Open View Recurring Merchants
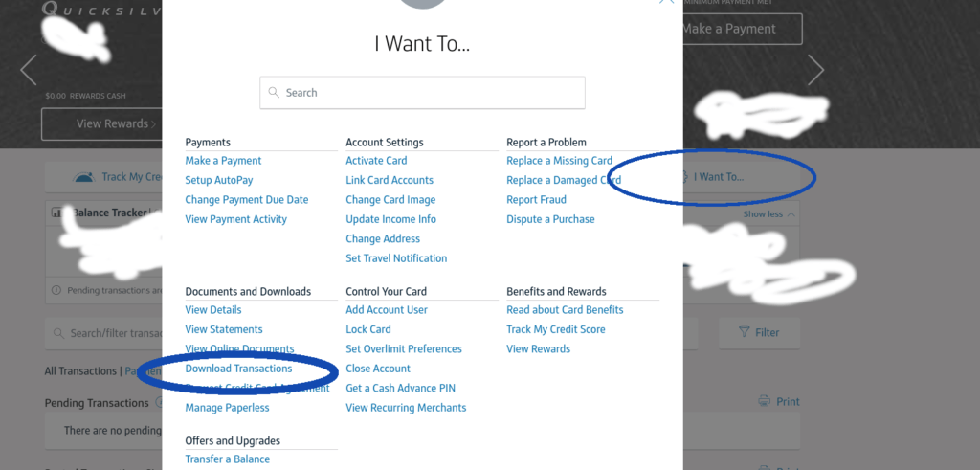The width and height of the screenshot is (980, 470). coord(406,408)
